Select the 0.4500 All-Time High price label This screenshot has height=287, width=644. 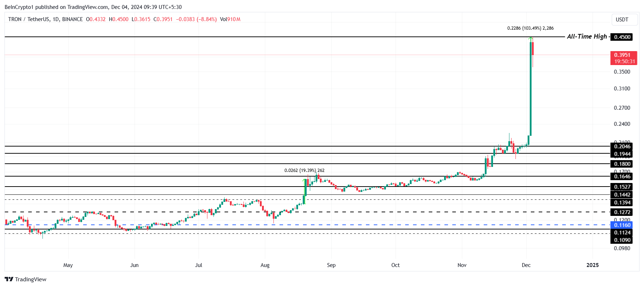click(622, 37)
